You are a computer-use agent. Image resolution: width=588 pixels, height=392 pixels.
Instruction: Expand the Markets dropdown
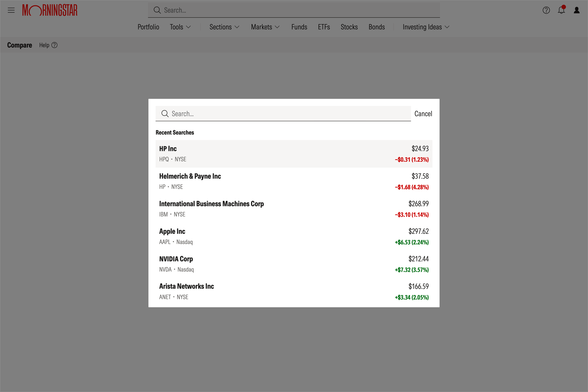coord(265,27)
